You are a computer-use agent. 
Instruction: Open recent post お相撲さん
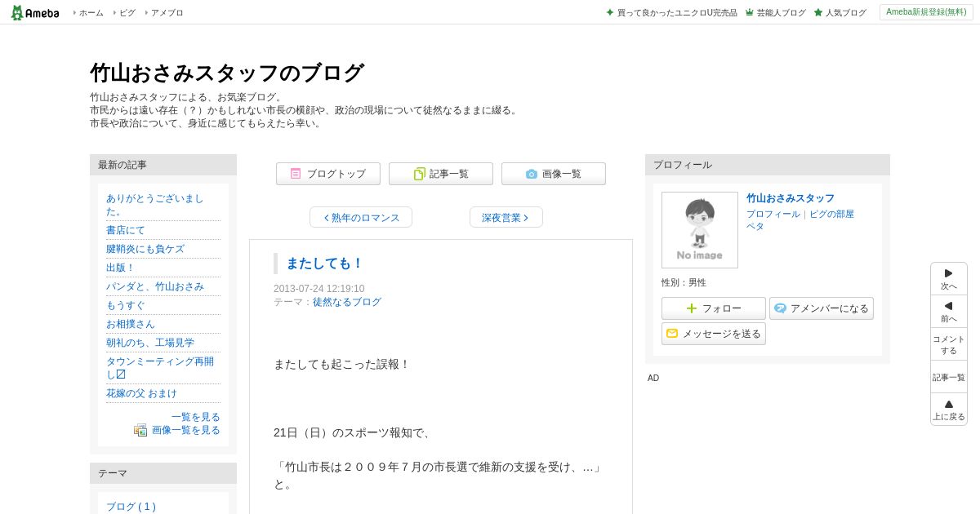[131, 324]
